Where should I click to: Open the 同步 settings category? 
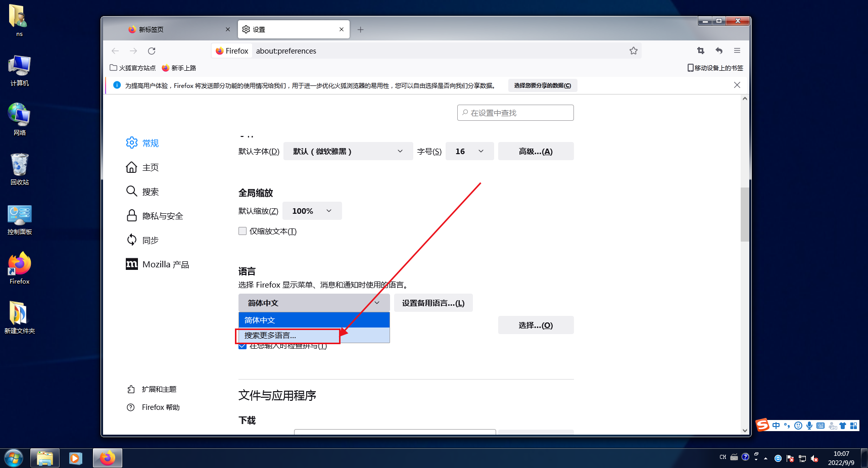[x=142, y=240]
